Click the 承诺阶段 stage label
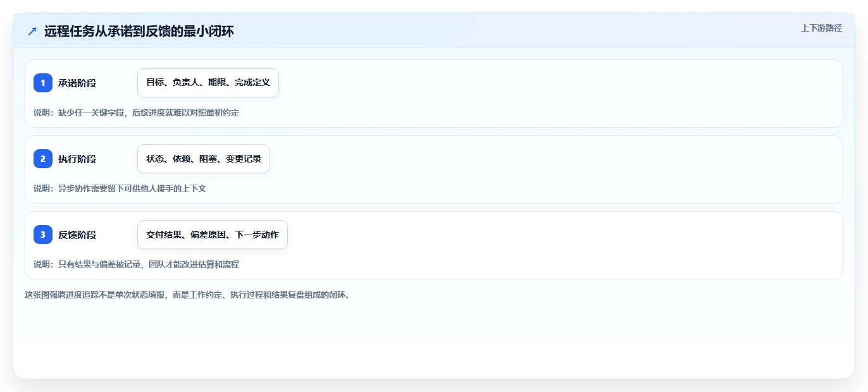Viewport: 868px width, 392px height. pos(77,83)
